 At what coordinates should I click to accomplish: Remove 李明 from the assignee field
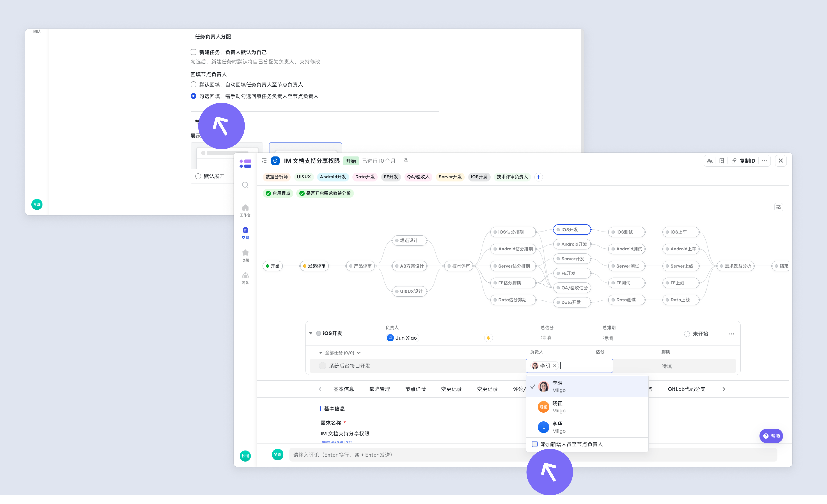coord(555,366)
